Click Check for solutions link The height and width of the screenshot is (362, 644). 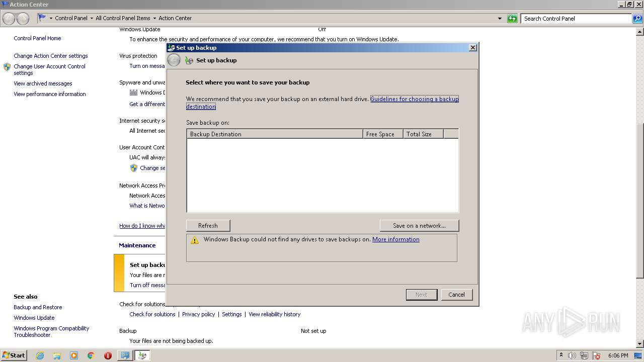tap(152, 314)
